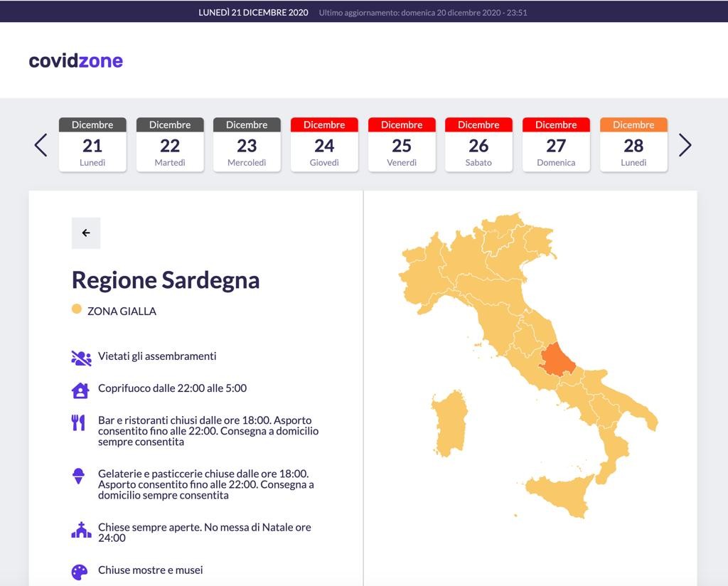Select Dicembre 28 Lunedì orange date card
This screenshot has height=586, width=728.
[633, 145]
